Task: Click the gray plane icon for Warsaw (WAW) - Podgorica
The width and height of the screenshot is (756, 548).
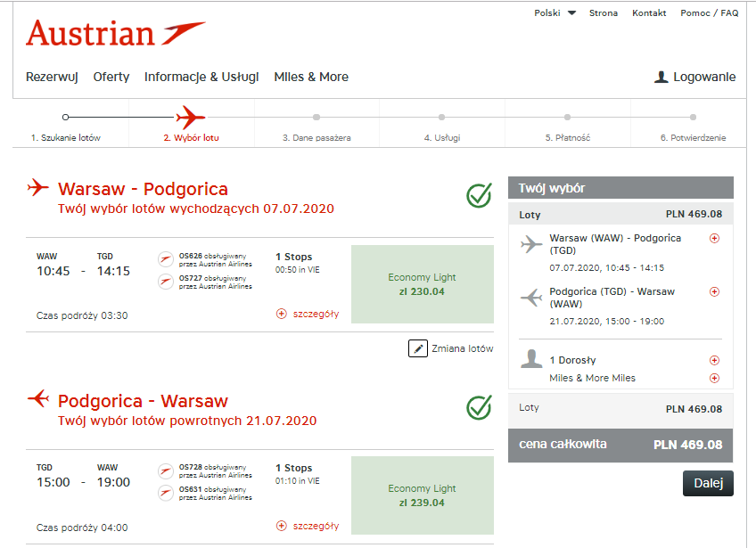Action: click(x=531, y=244)
